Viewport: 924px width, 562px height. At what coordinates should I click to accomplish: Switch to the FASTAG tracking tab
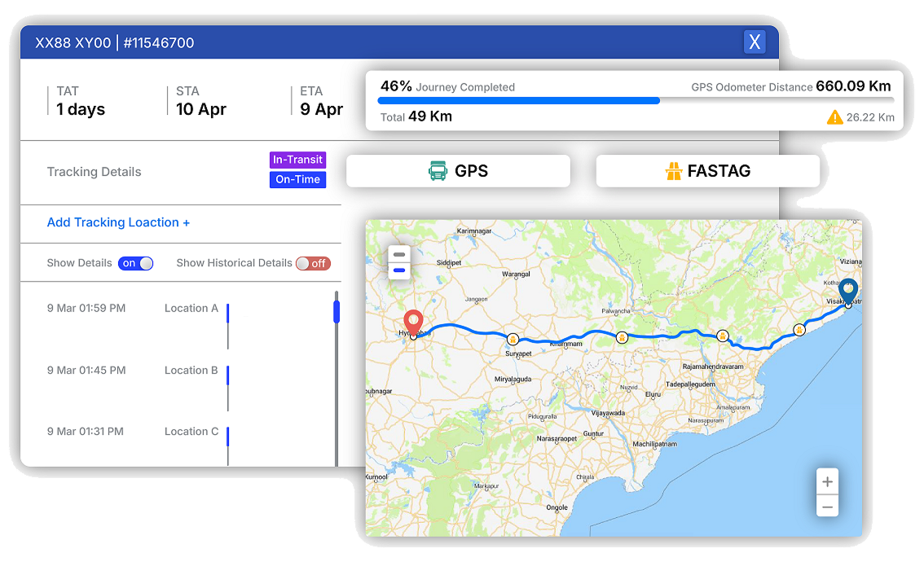707,171
